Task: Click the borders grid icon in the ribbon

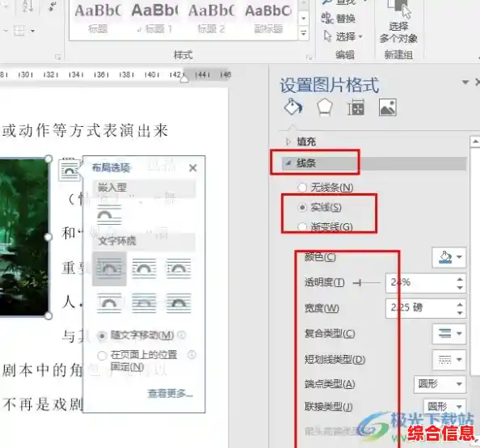Action: coord(19,31)
